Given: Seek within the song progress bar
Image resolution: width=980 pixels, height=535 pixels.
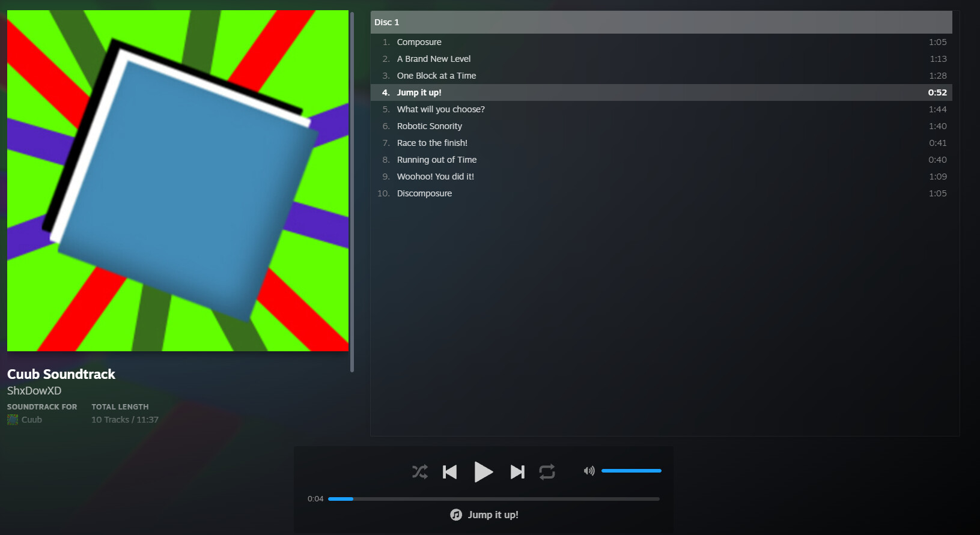Looking at the screenshot, I should click(x=493, y=499).
